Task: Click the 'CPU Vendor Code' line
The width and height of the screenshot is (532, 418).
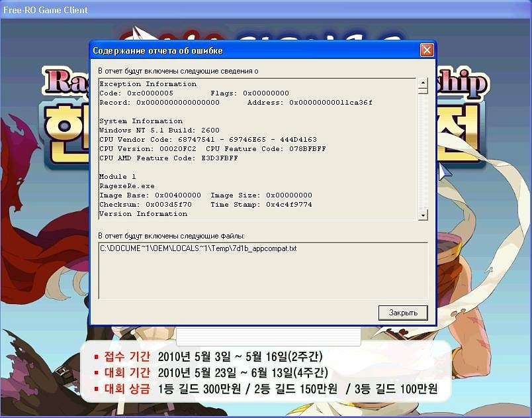Action: pyautogui.click(x=208, y=140)
